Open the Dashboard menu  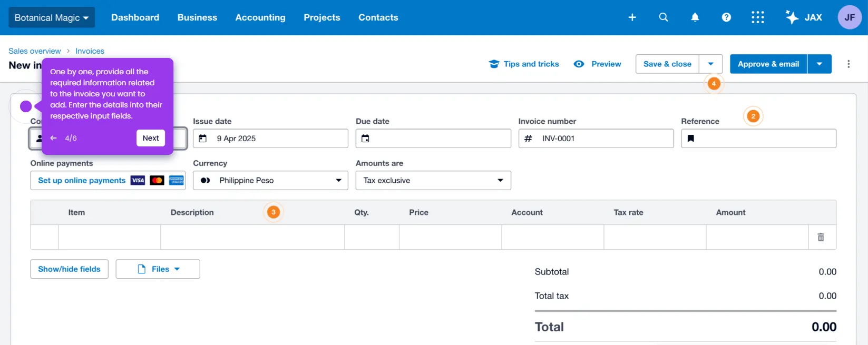135,17
